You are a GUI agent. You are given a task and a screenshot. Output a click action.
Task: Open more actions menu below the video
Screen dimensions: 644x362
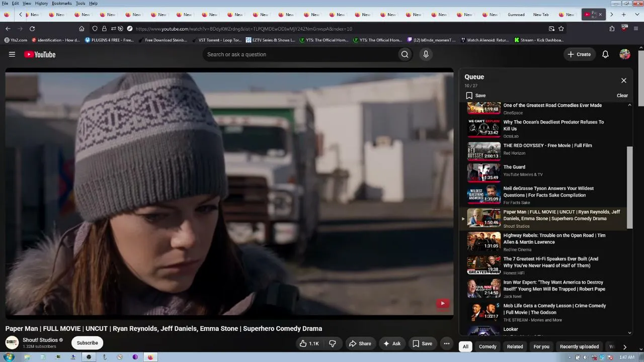coord(446,343)
